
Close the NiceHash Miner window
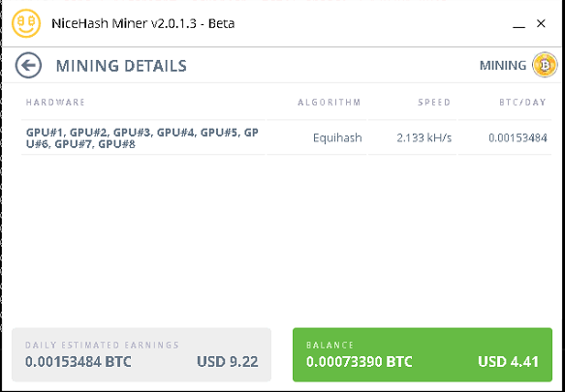pyautogui.click(x=541, y=23)
